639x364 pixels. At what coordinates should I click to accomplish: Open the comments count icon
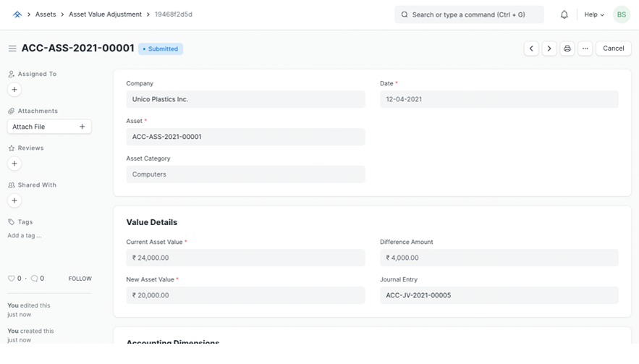[34, 279]
